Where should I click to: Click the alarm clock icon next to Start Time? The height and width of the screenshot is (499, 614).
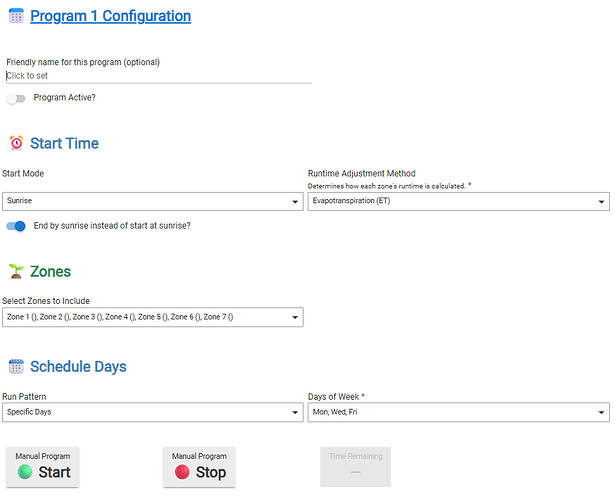point(16,143)
